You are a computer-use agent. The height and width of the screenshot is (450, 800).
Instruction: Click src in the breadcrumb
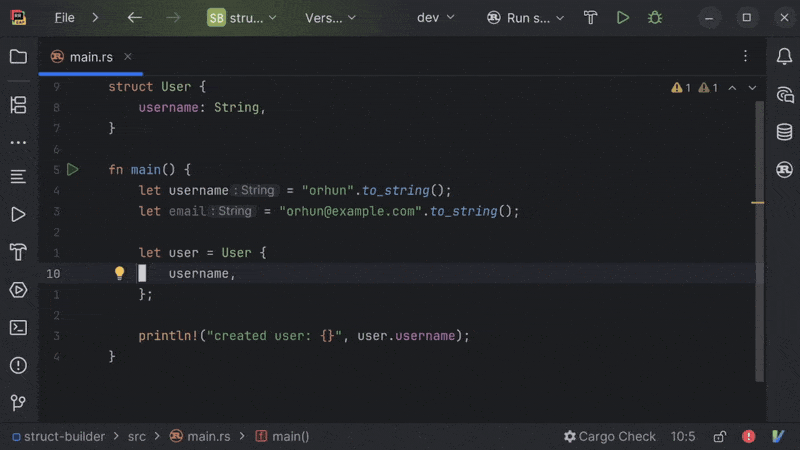137,437
